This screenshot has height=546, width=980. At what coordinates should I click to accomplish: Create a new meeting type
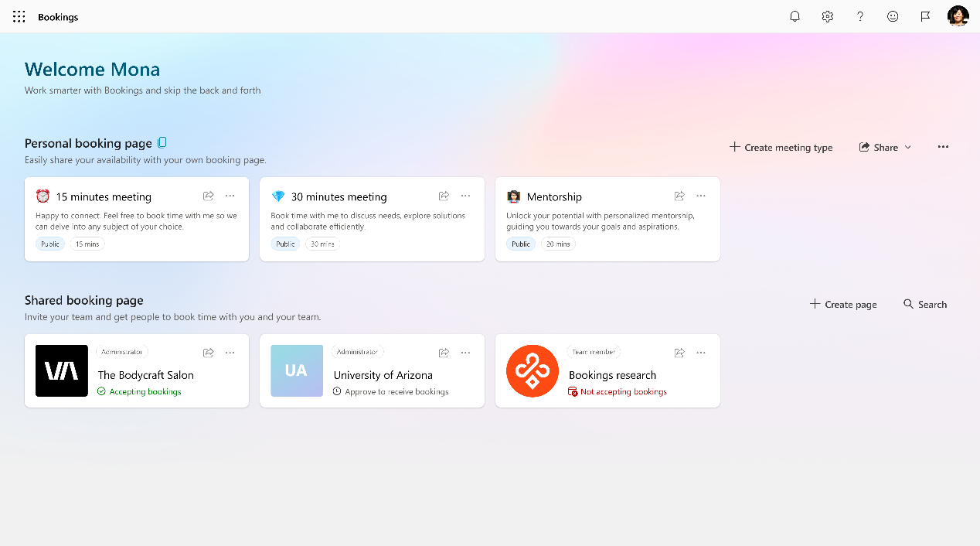pyautogui.click(x=781, y=147)
